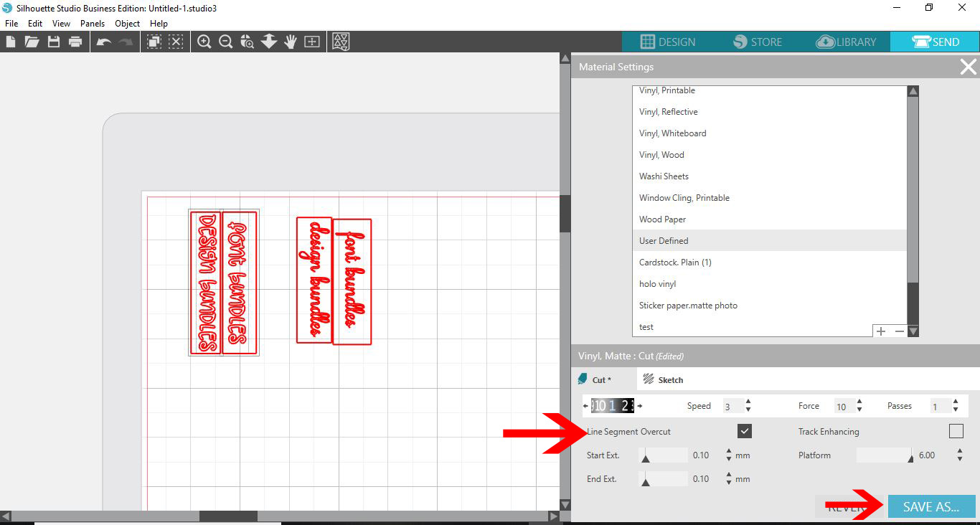The image size is (980, 525).
Task: Zoom out of the canvas
Action: [x=226, y=42]
